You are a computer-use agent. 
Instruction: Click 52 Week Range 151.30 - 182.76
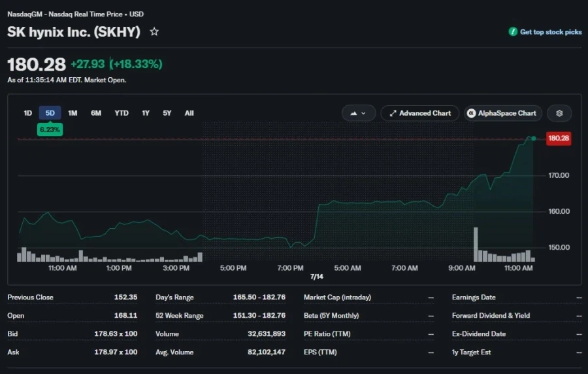(259, 315)
